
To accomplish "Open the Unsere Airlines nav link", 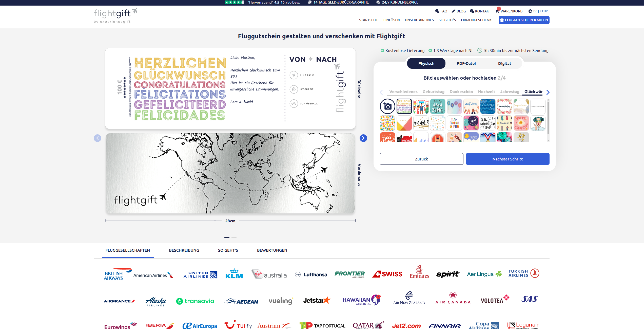I will click(x=419, y=20).
